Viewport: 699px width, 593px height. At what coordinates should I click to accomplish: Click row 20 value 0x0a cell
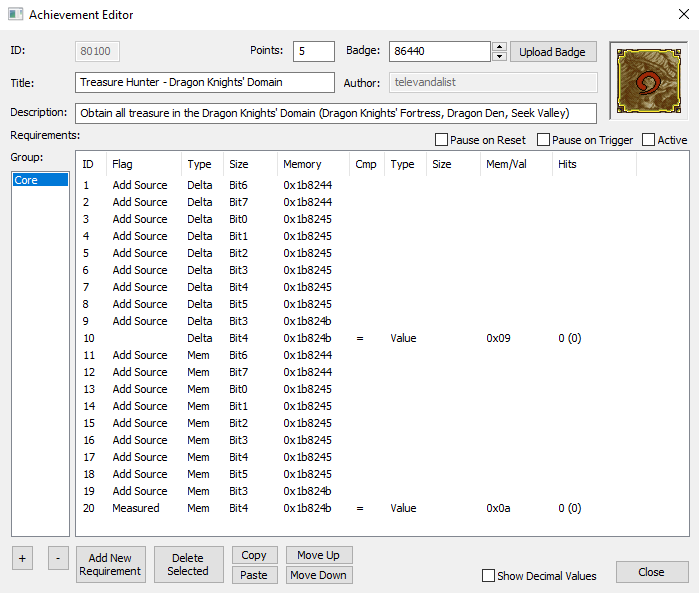498,508
